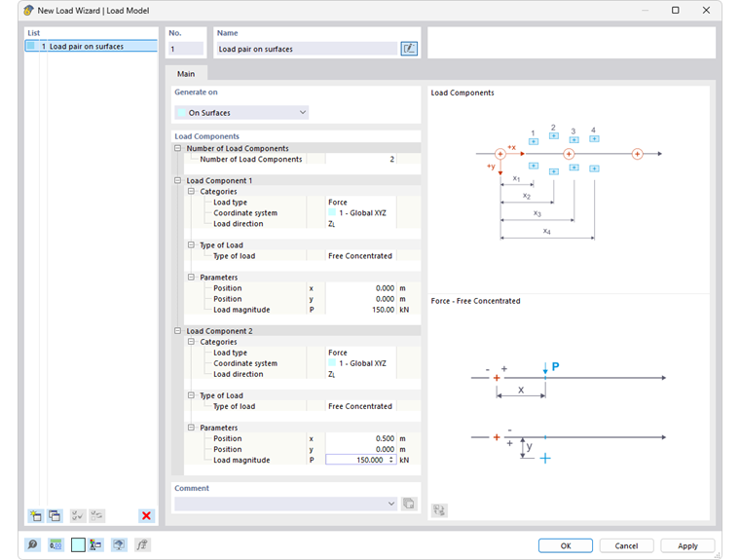This screenshot has width=740, height=560.
Task: Click Load Component 2 Load type Force value
Action: point(361,353)
